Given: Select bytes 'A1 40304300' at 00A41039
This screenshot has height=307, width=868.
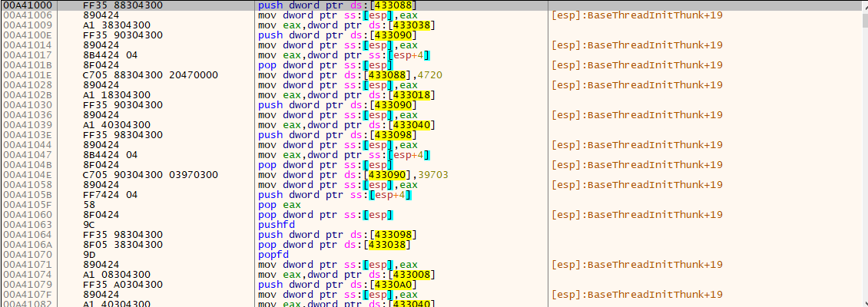Looking at the screenshot, I should point(118,124).
